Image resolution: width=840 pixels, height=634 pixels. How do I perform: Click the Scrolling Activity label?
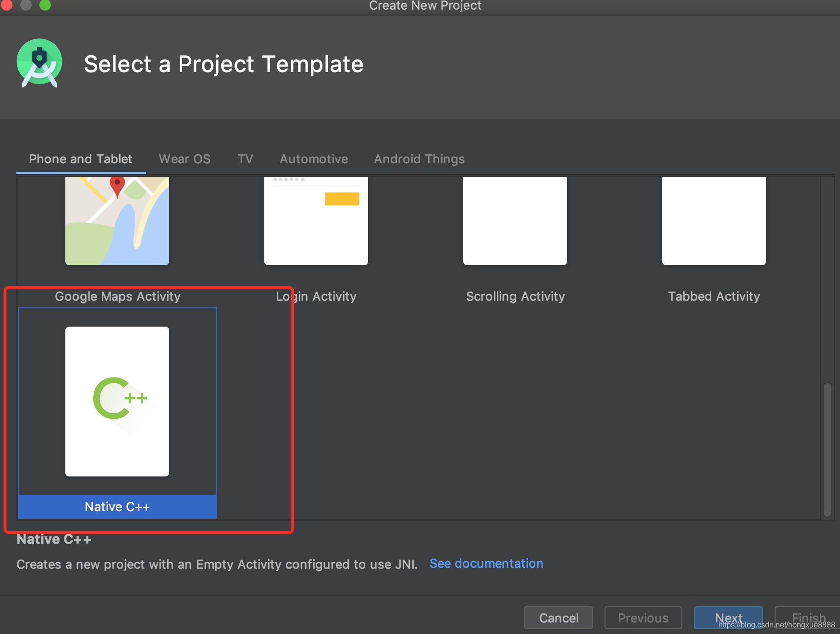pyautogui.click(x=516, y=296)
